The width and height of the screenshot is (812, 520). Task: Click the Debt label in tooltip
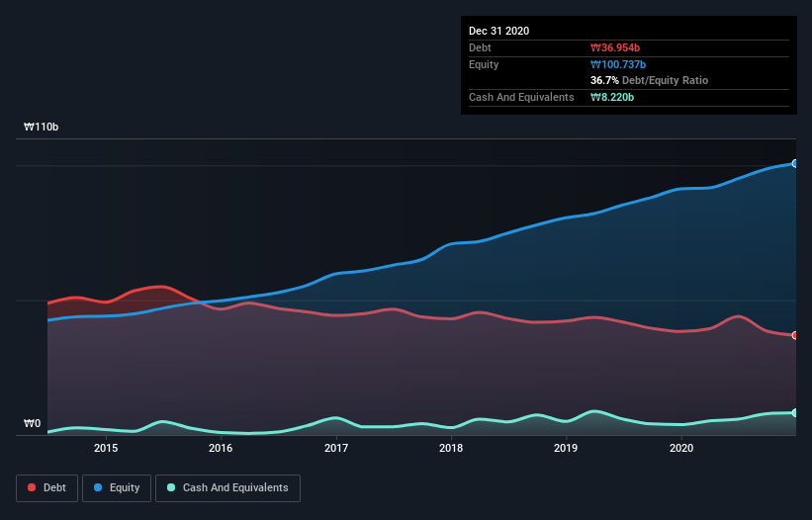[480, 47]
